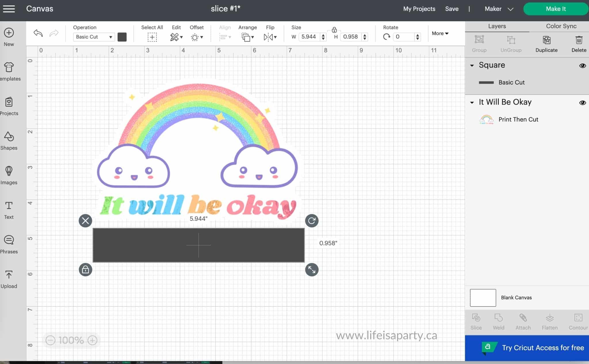Expand the It Will Be Okay layer group
Viewport: 589px width, 364px height.
click(x=472, y=102)
